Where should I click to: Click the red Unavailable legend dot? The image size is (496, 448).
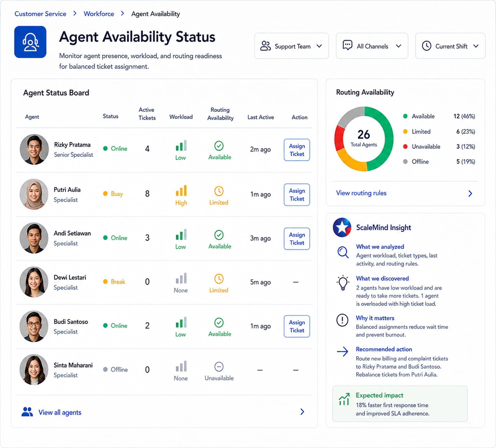click(x=405, y=146)
